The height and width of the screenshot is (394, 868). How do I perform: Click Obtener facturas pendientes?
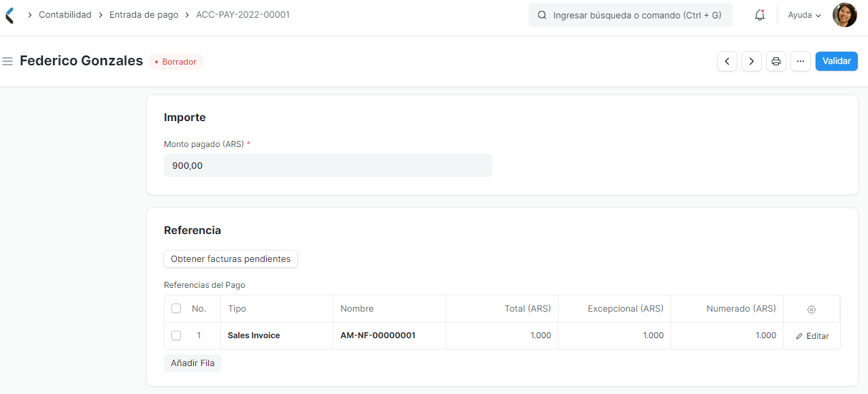click(x=231, y=259)
